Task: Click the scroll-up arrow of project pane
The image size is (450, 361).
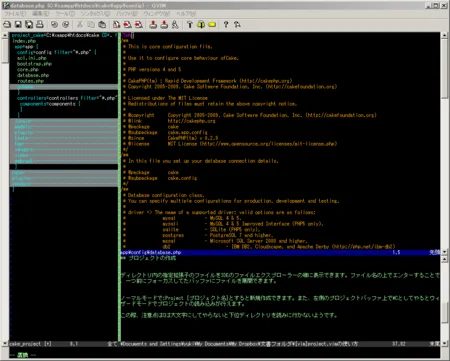Action: (5, 35)
